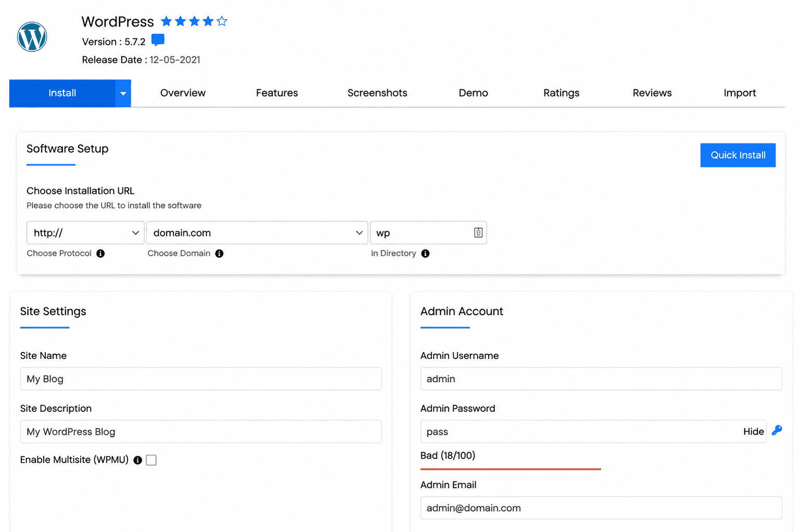Open the http:// protocol dropdown
The height and width of the screenshot is (532, 800).
(x=85, y=232)
